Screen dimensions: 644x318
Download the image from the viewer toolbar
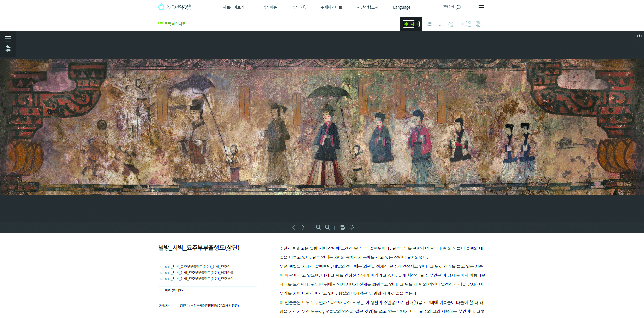351,227
